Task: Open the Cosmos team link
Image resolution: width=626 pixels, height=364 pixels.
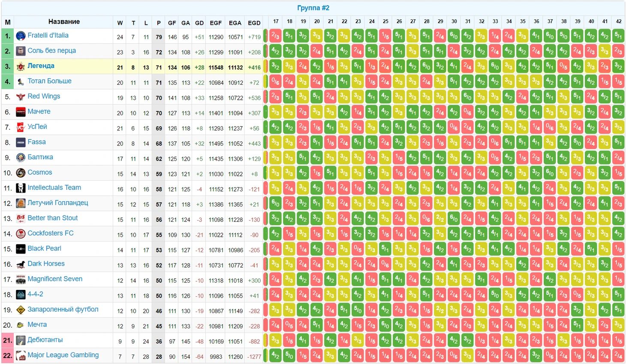Action: point(40,172)
